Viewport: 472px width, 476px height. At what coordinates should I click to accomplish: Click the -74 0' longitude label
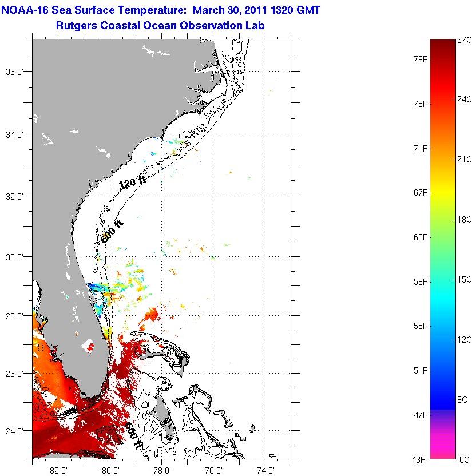coord(264,470)
